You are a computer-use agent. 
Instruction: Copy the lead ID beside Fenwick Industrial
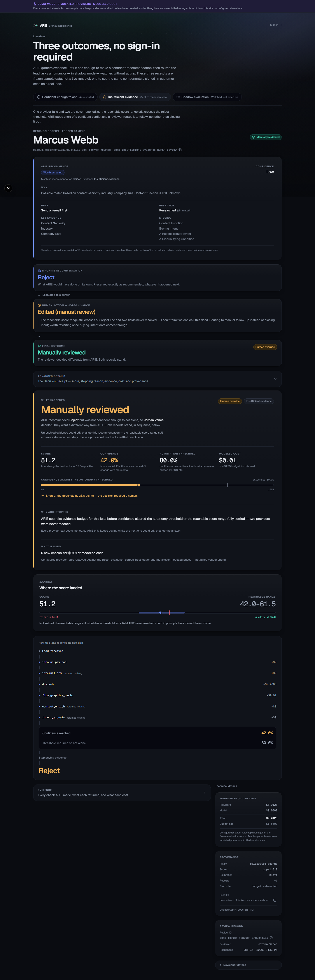pyautogui.click(x=180, y=150)
